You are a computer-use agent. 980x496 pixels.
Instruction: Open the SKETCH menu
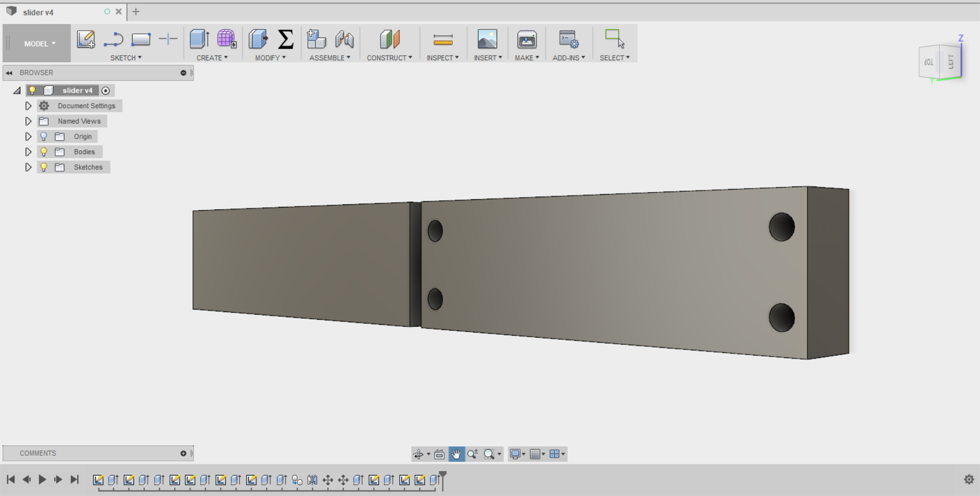pyautogui.click(x=126, y=58)
